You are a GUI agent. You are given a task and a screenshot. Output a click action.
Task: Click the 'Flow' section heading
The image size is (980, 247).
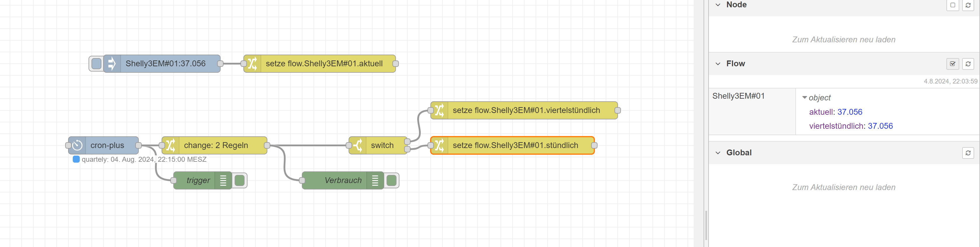(x=735, y=64)
